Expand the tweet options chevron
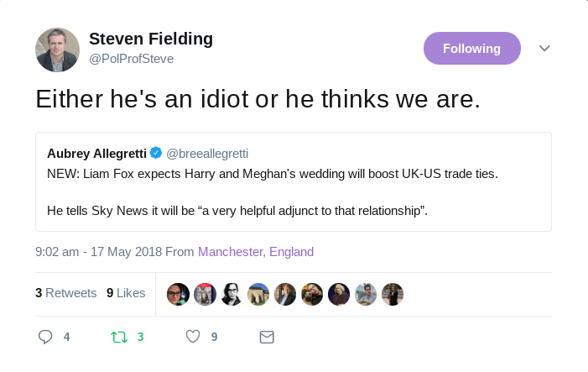This screenshot has height=372, width=588. tap(544, 49)
